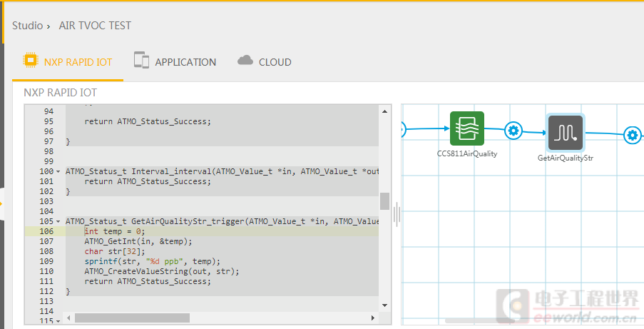Click the NXP Rapid IoT chip icon

[x=31, y=60]
